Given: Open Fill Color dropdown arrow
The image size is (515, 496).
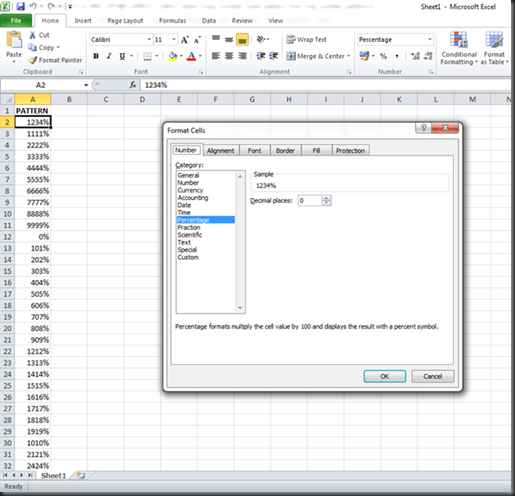Looking at the screenshot, I should point(181,56).
